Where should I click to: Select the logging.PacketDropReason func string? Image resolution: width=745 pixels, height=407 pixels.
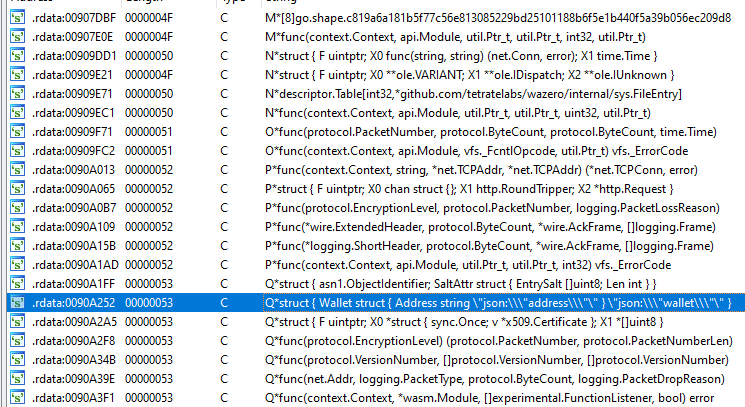click(x=495, y=379)
